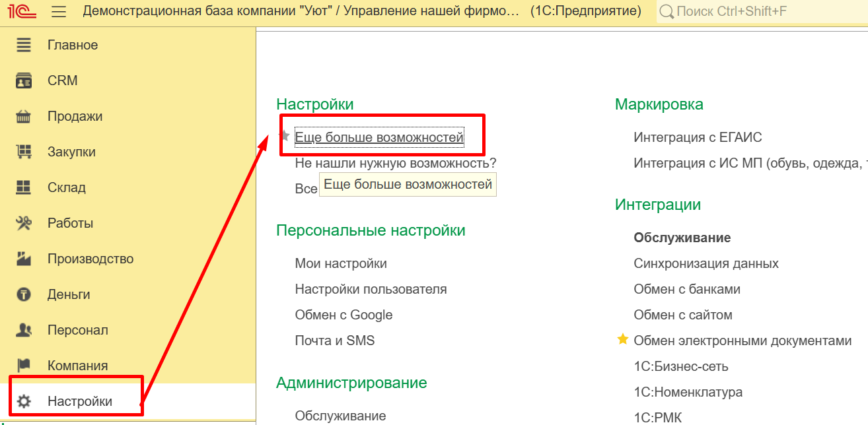Open Еще больше возможностей link

click(379, 137)
